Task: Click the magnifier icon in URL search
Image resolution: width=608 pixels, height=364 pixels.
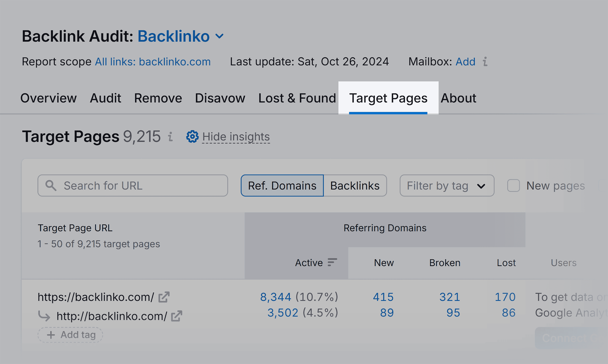Action: coord(51,186)
